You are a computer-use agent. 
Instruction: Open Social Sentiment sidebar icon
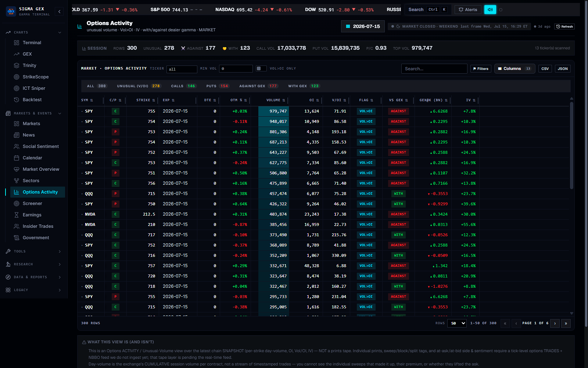pos(17,146)
